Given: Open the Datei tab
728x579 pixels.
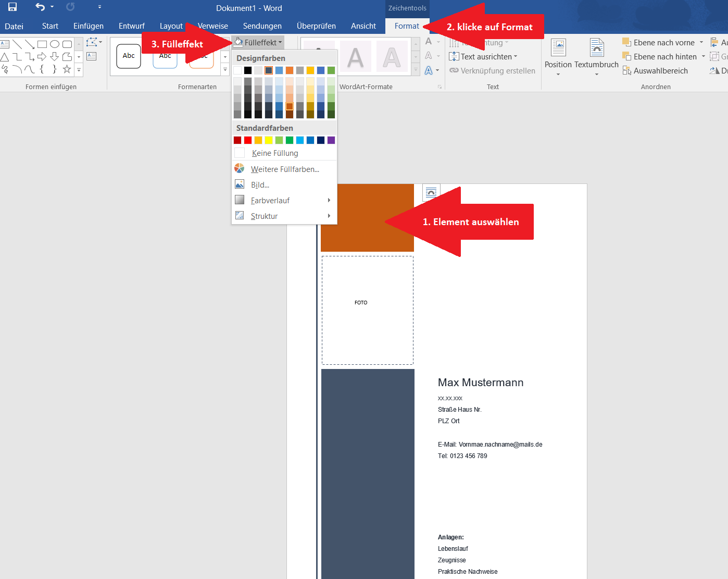Looking at the screenshot, I should (14, 26).
